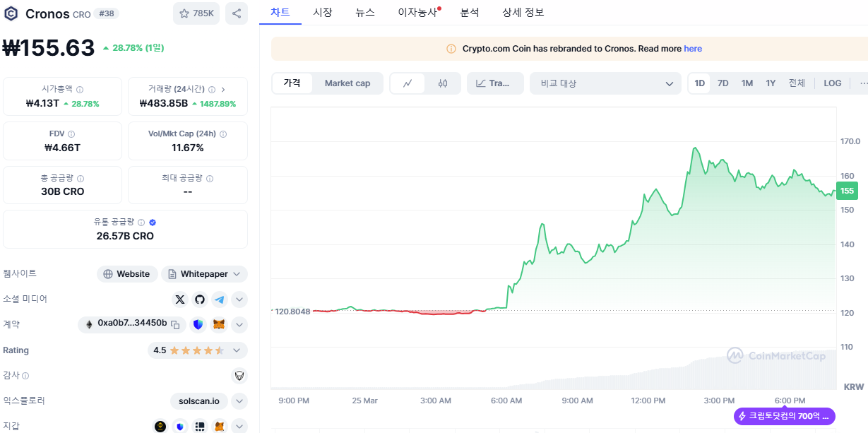Open 감사 info tooltip icon

tap(25, 376)
